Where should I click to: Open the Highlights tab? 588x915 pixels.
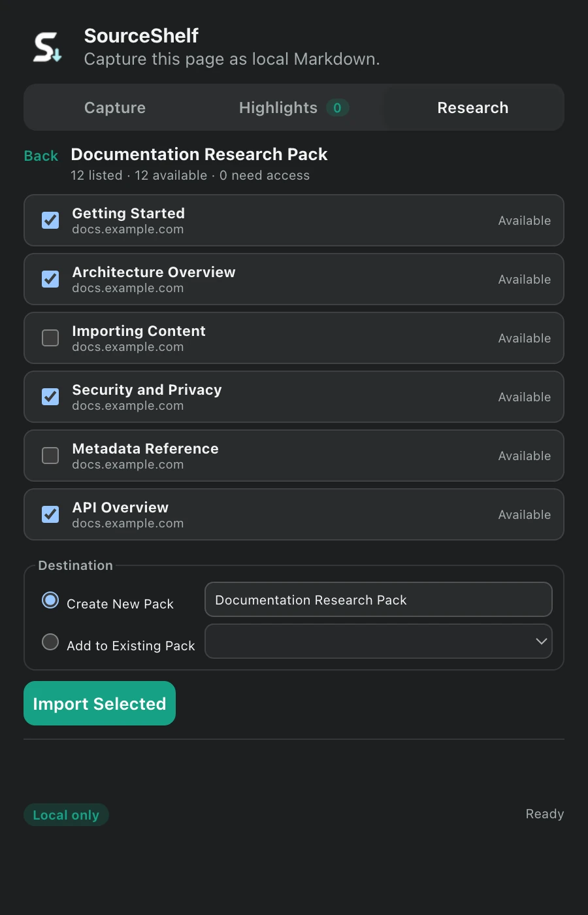point(293,108)
